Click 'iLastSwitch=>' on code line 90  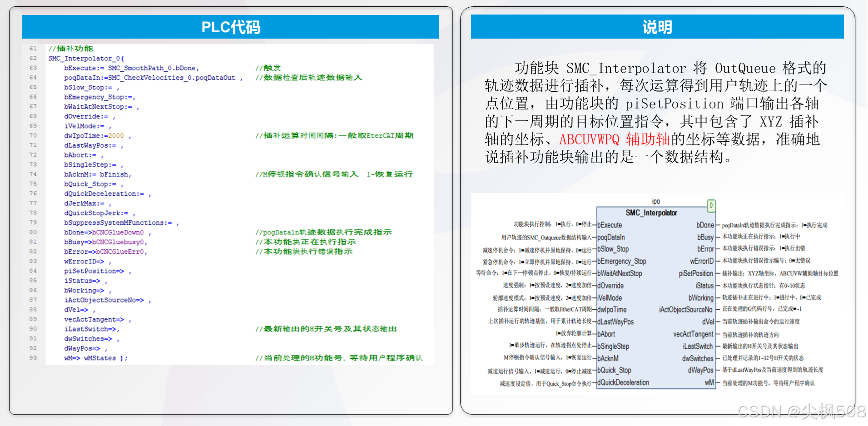pyautogui.click(x=90, y=329)
